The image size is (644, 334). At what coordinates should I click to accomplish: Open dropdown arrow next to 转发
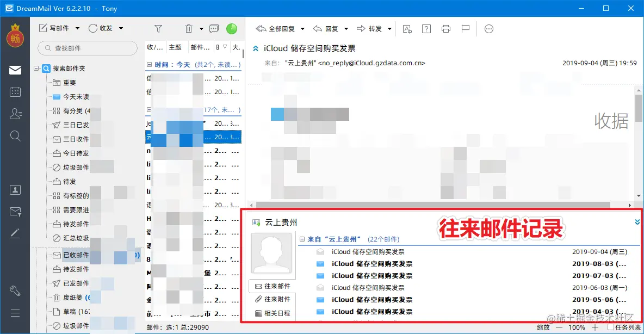390,29
